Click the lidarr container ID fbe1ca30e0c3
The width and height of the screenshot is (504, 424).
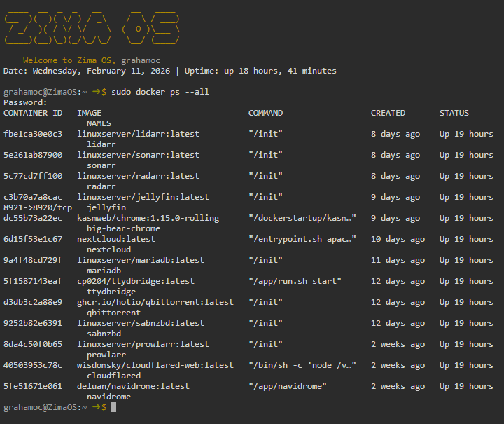coord(32,134)
